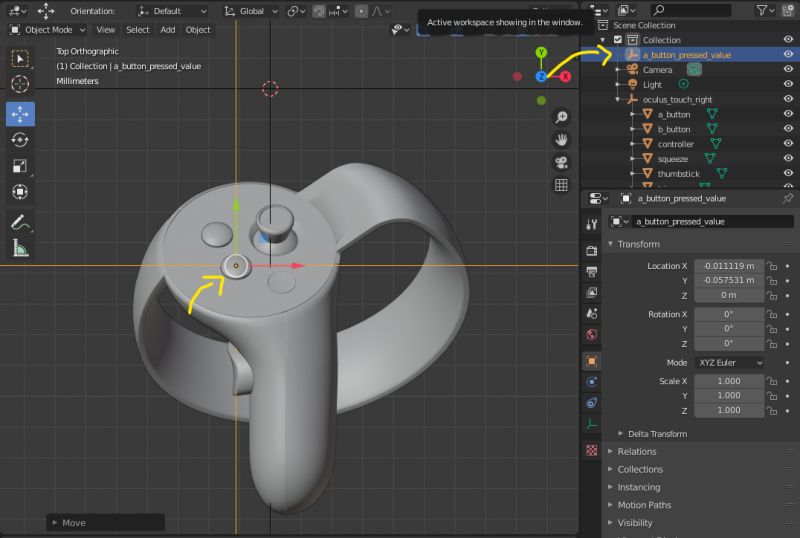Screen dimensions: 800x538
Task: Hide the Camera object
Action: point(788,69)
